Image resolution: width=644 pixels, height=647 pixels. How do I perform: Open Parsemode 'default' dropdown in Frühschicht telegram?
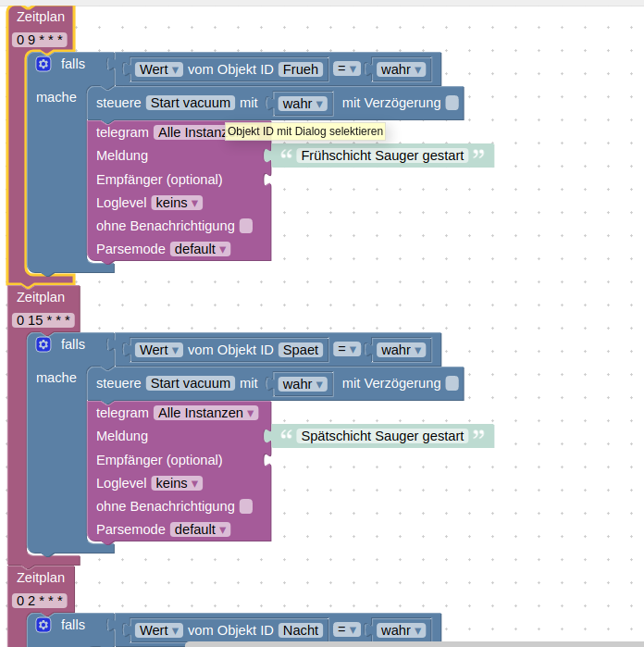pyautogui.click(x=200, y=249)
